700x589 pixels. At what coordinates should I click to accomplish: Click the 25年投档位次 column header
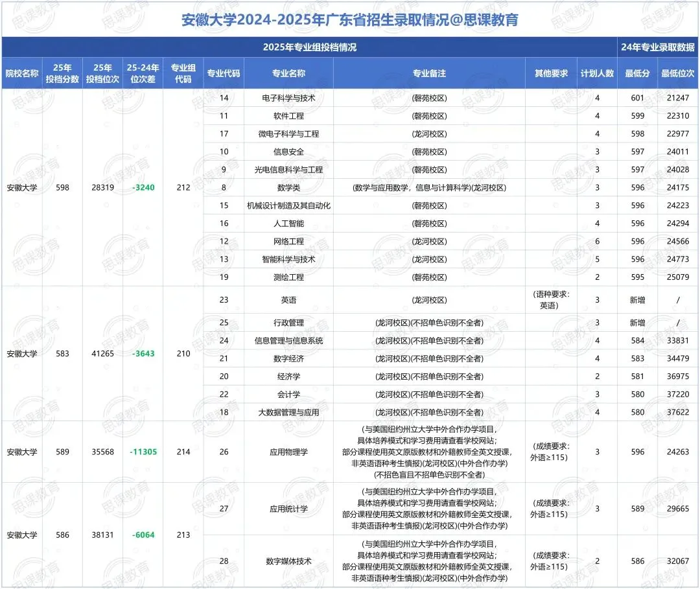102,73
